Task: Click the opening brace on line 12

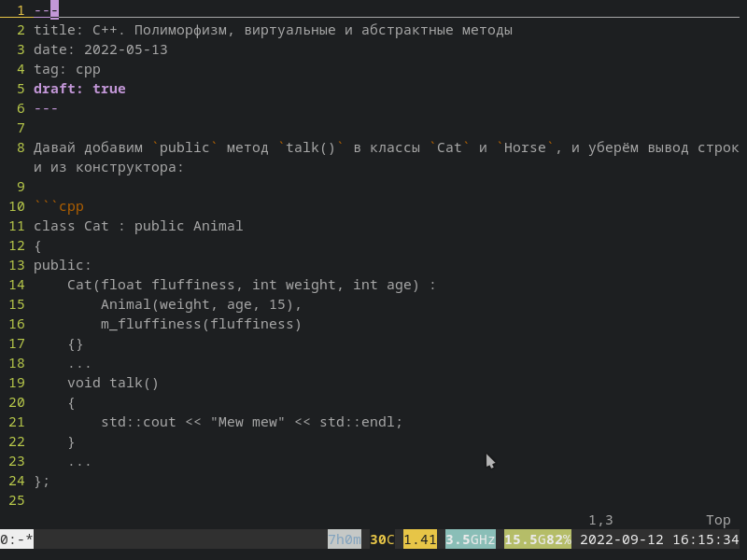Action: pos(37,245)
